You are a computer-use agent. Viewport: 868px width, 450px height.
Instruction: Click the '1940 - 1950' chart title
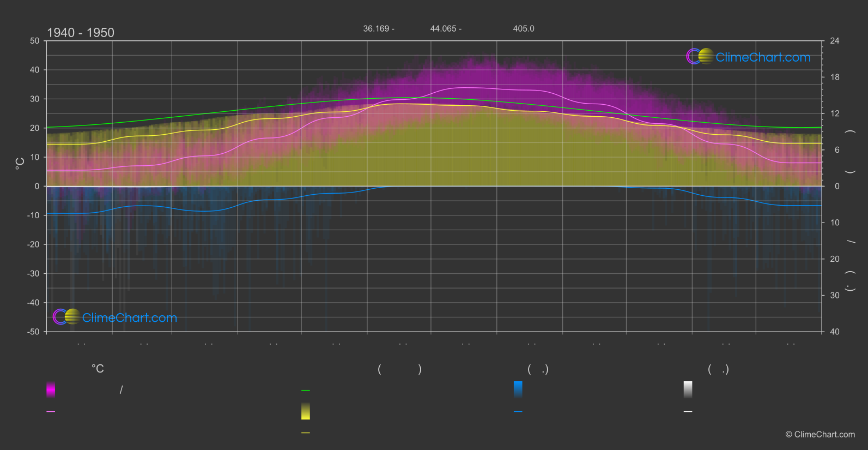click(81, 33)
